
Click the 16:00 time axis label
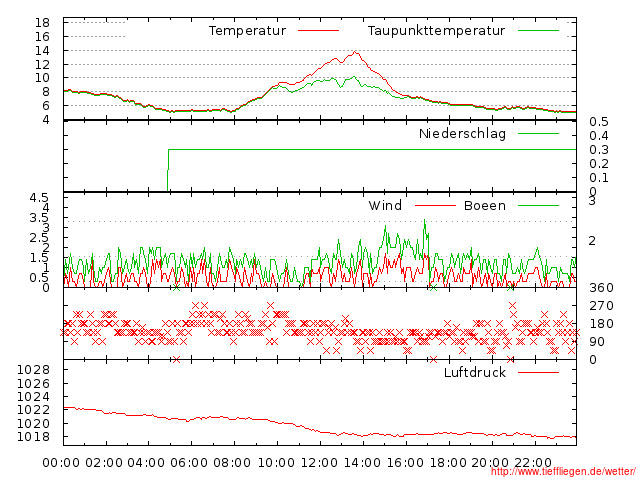405,463
